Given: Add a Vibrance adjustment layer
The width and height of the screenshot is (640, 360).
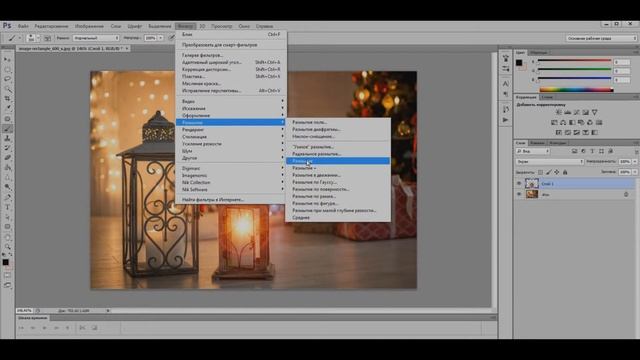Looking at the screenshot, I should pos(594,112).
